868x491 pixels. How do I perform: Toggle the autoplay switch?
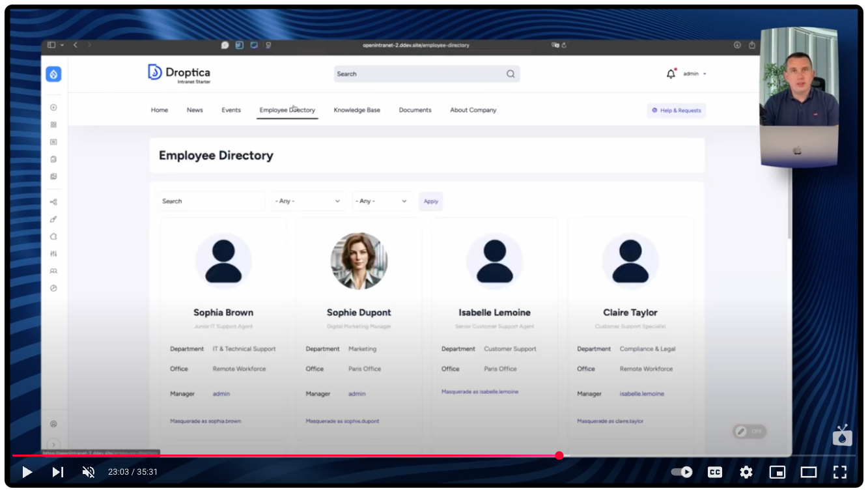pos(682,472)
